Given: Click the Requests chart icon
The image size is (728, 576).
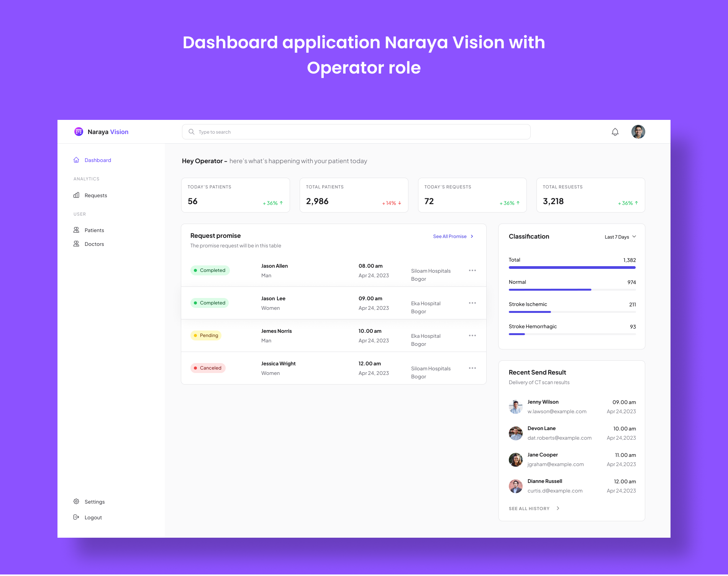Looking at the screenshot, I should (x=76, y=195).
